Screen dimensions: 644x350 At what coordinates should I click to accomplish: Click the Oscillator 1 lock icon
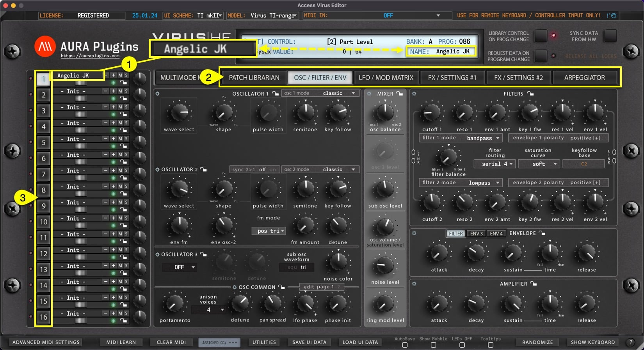tap(276, 94)
